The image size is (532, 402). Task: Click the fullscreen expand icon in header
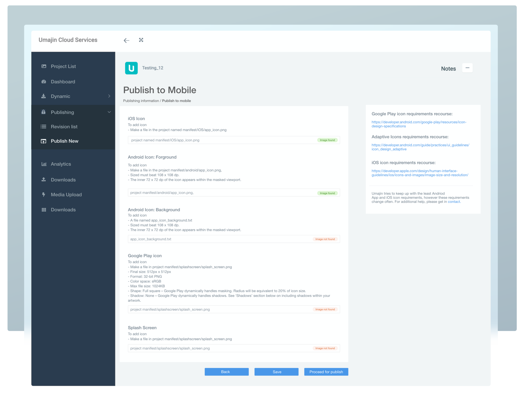[141, 40]
